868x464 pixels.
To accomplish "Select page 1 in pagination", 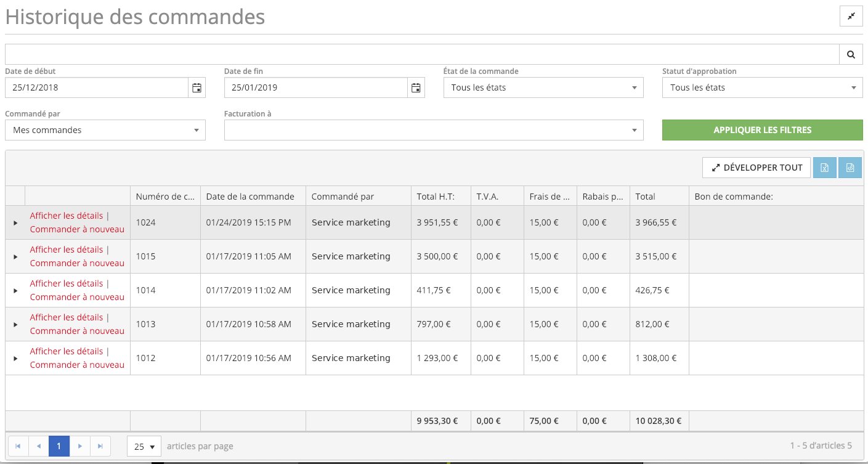I will click(59, 446).
